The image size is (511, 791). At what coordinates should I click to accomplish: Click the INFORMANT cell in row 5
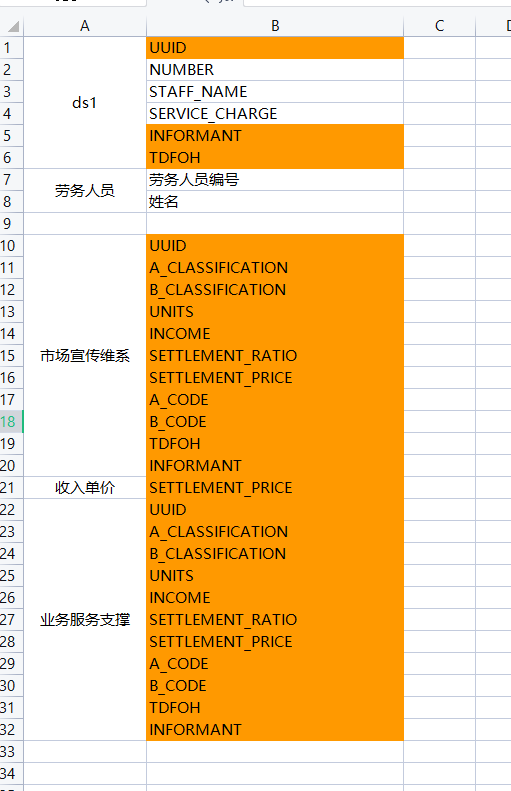click(x=275, y=136)
